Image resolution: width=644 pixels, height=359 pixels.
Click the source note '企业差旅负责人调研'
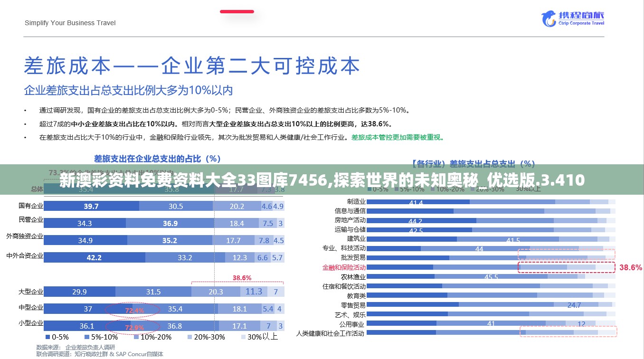[90, 347]
